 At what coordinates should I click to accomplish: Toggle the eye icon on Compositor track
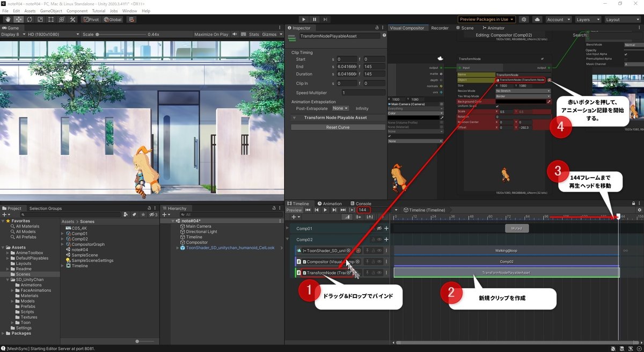click(379, 262)
